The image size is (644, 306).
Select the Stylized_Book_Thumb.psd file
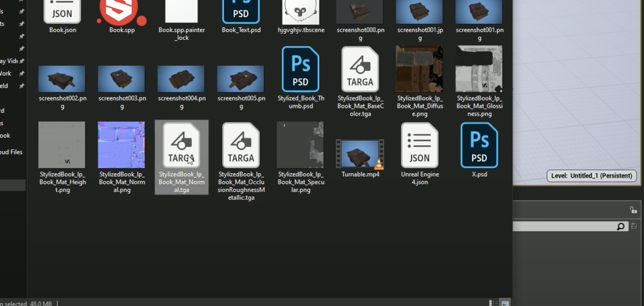[301, 69]
